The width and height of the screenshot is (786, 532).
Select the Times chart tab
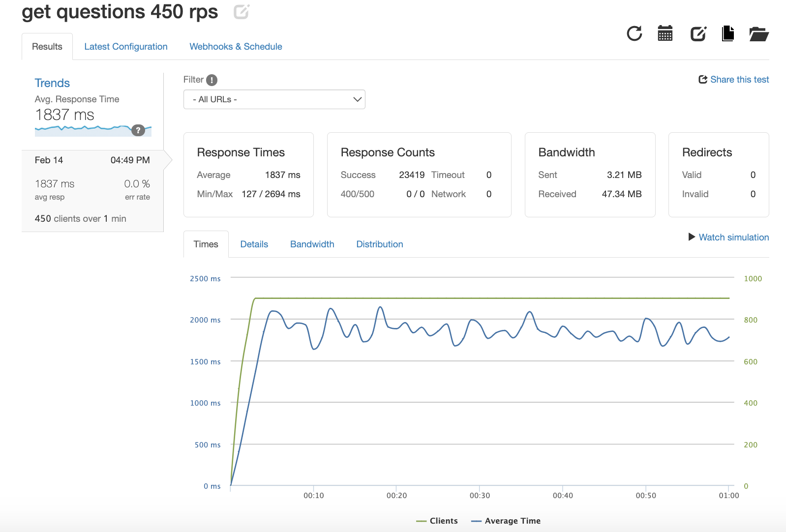tap(206, 244)
